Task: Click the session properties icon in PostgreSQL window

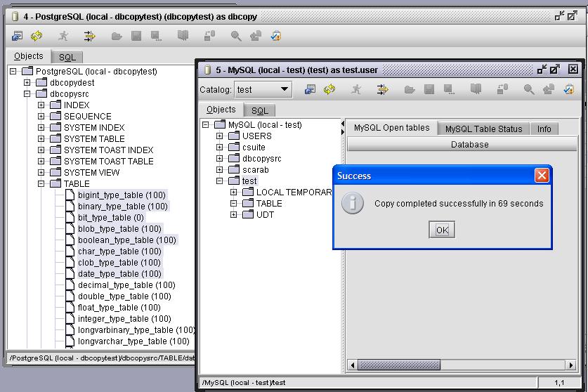Action: click(x=18, y=36)
